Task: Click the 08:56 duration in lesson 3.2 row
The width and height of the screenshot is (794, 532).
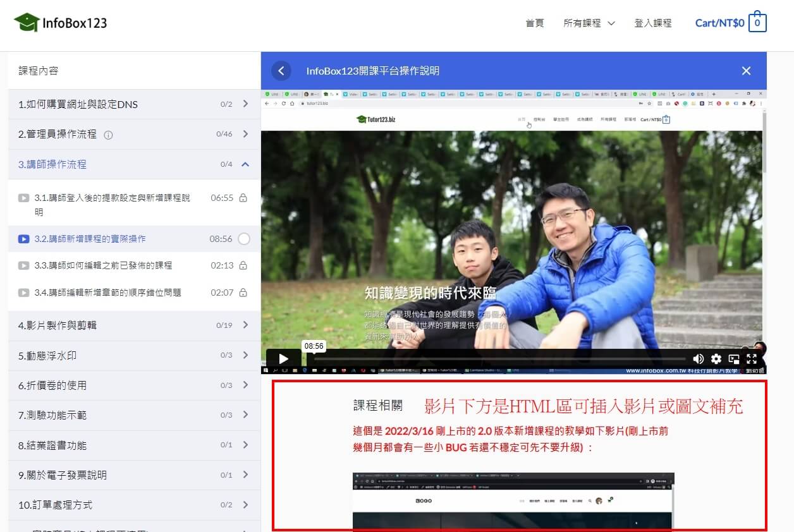Action: [x=221, y=239]
